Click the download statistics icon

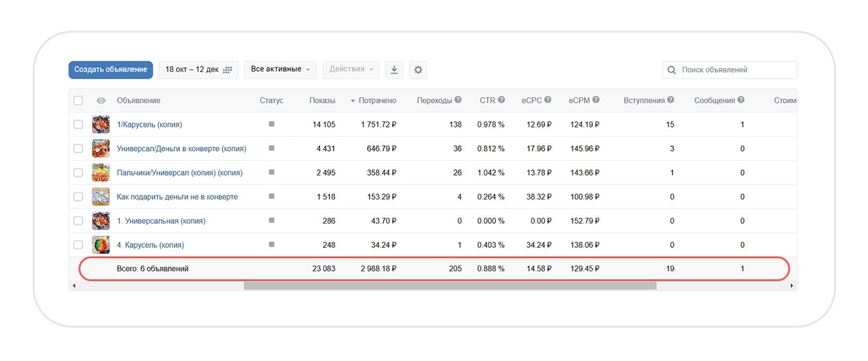click(x=394, y=70)
